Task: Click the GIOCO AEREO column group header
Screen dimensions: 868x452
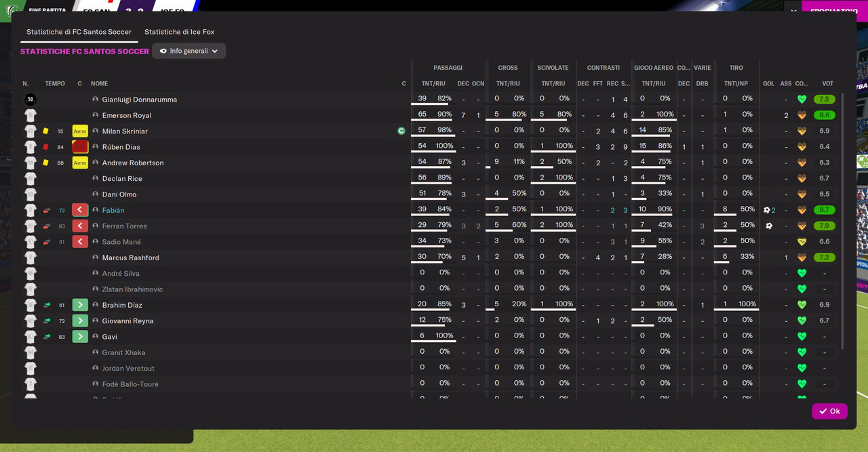Action: (x=654, y=68)
